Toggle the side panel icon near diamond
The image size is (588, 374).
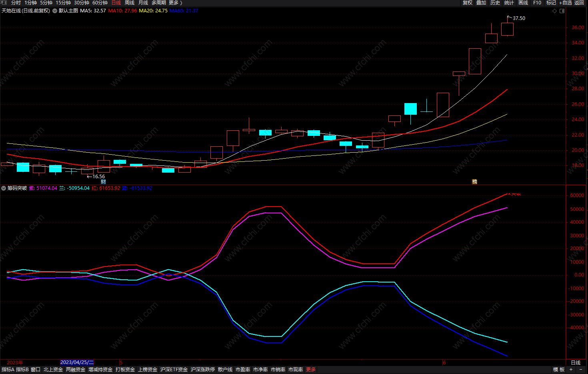[562, 11]
